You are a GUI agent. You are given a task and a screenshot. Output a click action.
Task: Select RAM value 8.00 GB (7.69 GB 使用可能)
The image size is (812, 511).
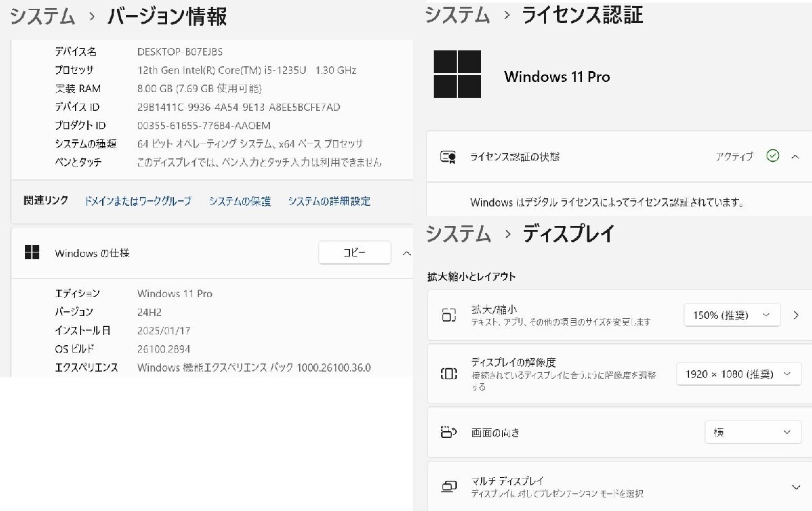coord(200,89)
